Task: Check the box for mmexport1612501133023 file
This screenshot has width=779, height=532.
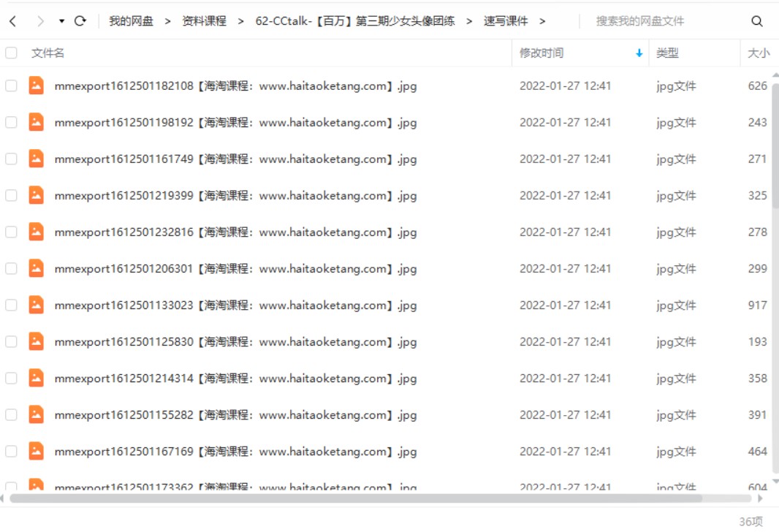Action: point(11,305)
